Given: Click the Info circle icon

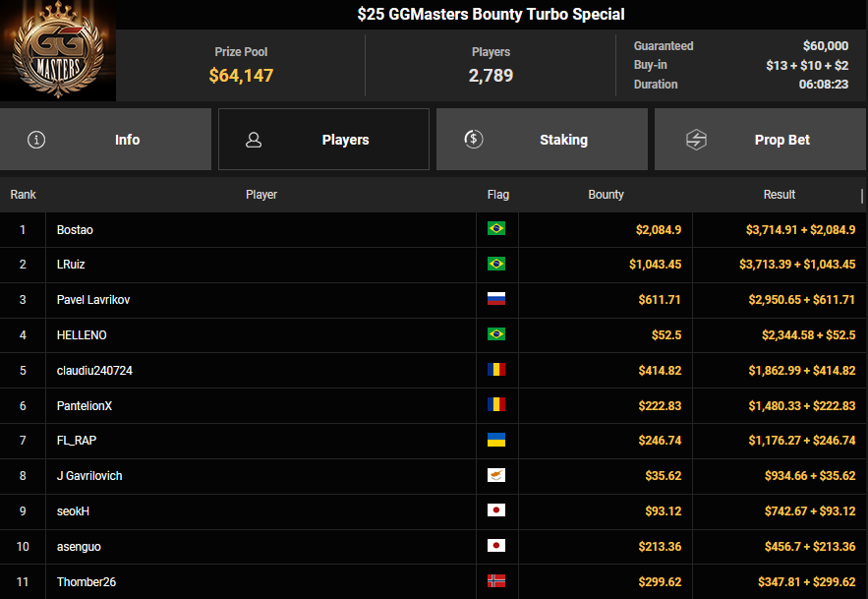Looking at the screenshot, I should tap(36, 140).
